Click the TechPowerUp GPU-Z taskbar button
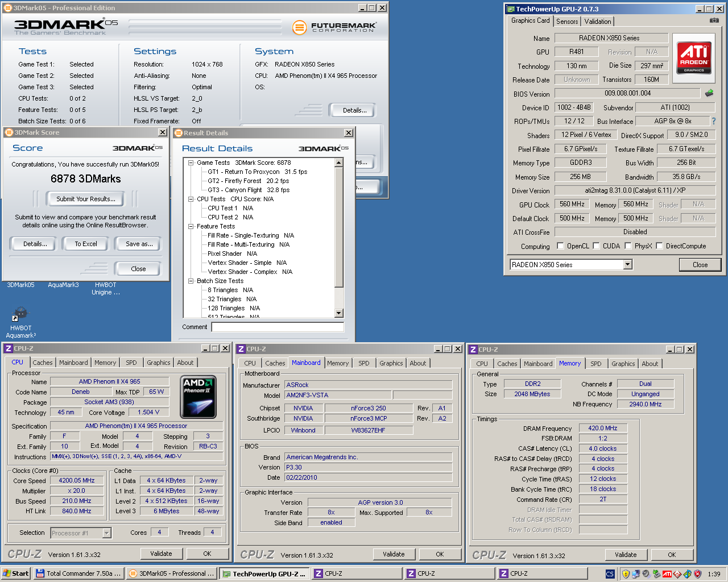Screen dimensions: 728x582 [264, 573]
